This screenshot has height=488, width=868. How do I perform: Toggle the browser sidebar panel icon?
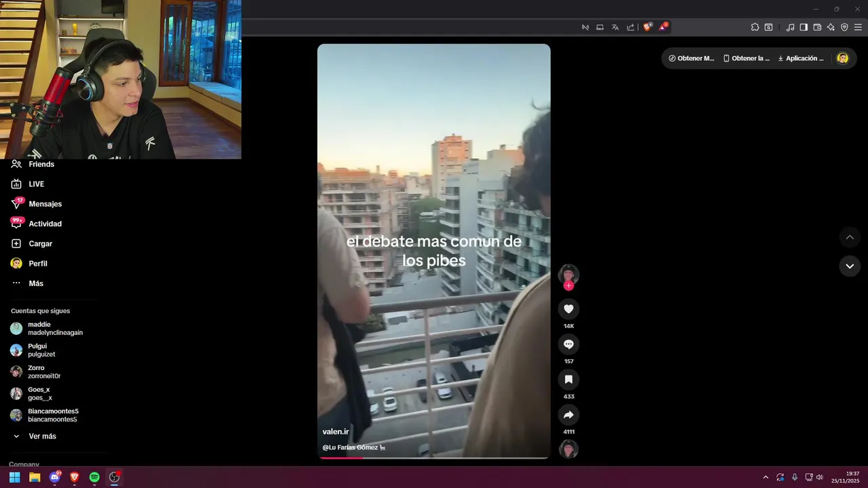[x=804, y=27]
